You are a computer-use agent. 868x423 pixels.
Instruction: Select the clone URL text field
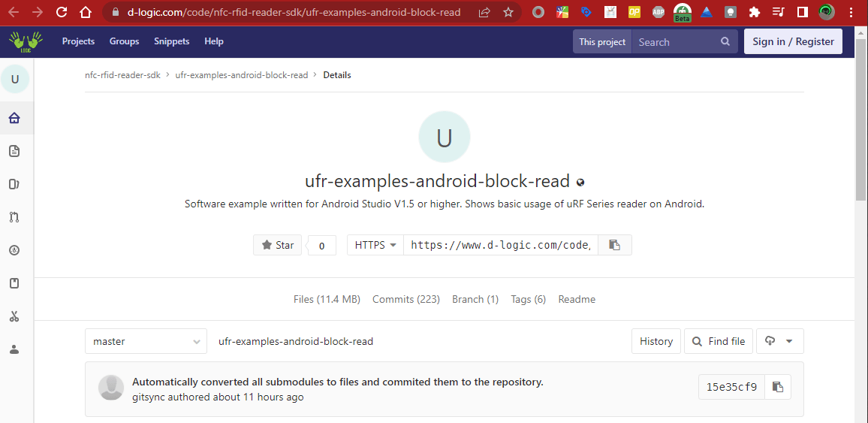tap(501, 245)
